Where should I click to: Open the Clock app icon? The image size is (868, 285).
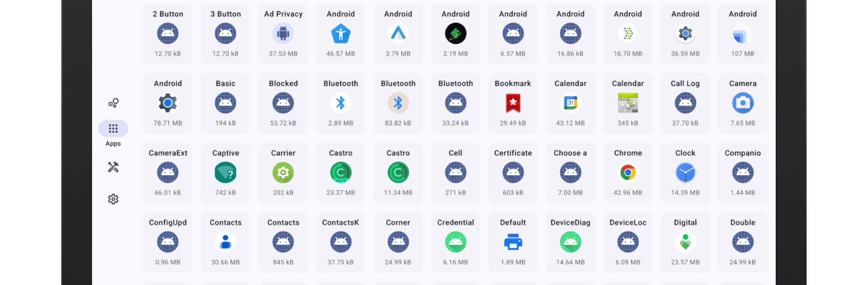point(685,173)
